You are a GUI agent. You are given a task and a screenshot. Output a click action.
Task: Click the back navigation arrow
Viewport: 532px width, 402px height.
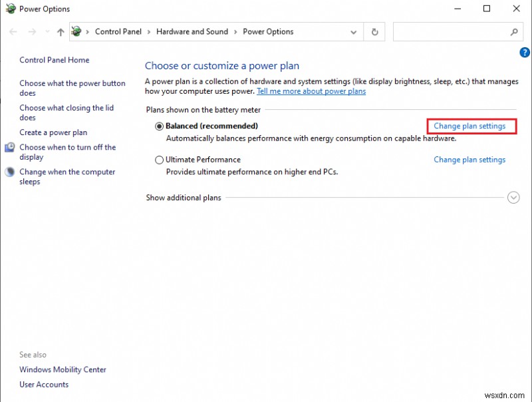pyautogui.click(x=13, y=31)
